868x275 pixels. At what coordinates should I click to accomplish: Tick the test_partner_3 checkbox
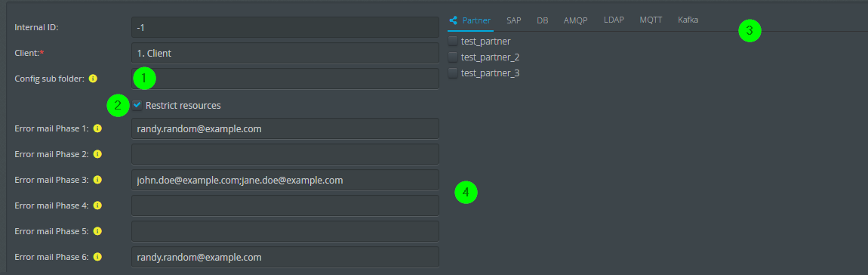[x=453, y=73]
